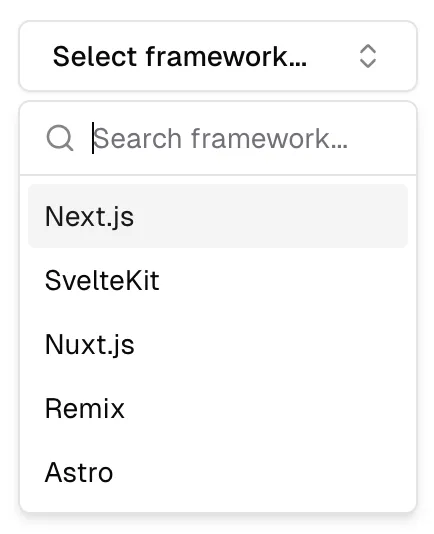Click the Remix list entry
This screenshot has width=434, height=534.
pos(218,408)
